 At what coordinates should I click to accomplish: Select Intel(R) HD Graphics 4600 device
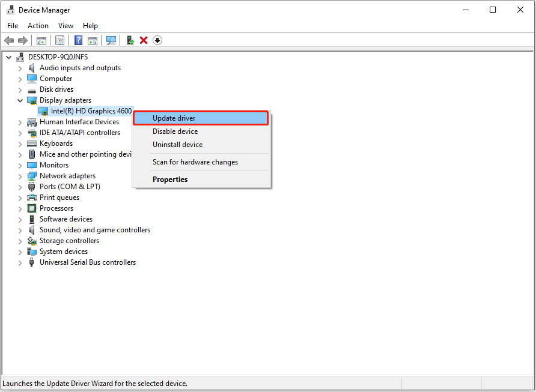point(91,111)
